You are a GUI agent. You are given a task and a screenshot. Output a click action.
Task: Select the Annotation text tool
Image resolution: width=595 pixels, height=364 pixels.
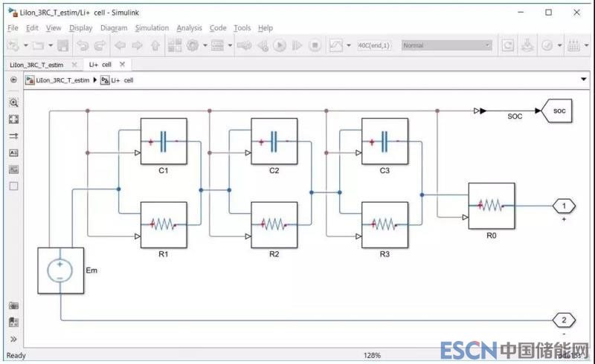pos(13,152)
